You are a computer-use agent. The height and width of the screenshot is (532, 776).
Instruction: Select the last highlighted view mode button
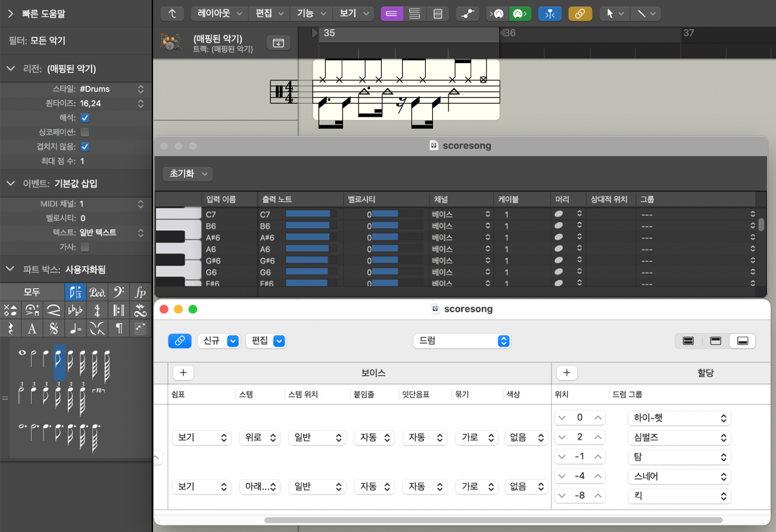pyautogui.click(x=743, y=341)
